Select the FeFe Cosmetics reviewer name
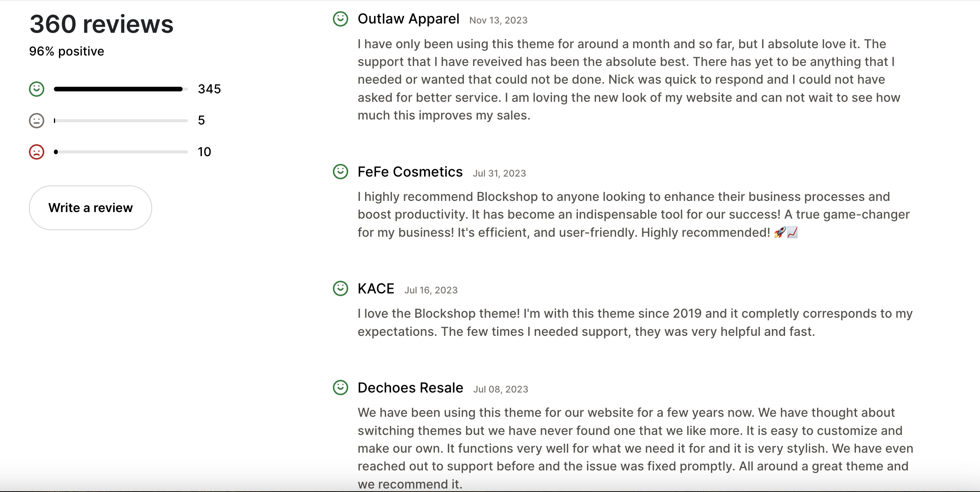Image resolution: width=980 pixels, height=492 pixels. tap(409, 172)
